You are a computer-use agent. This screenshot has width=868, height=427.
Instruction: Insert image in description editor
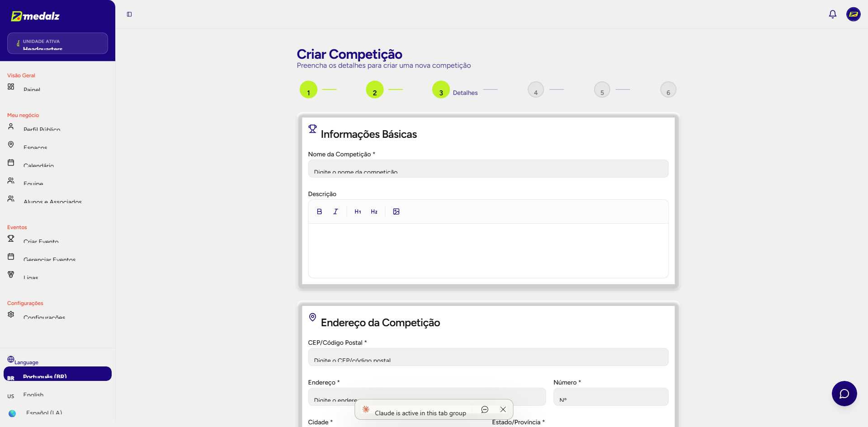396,211
